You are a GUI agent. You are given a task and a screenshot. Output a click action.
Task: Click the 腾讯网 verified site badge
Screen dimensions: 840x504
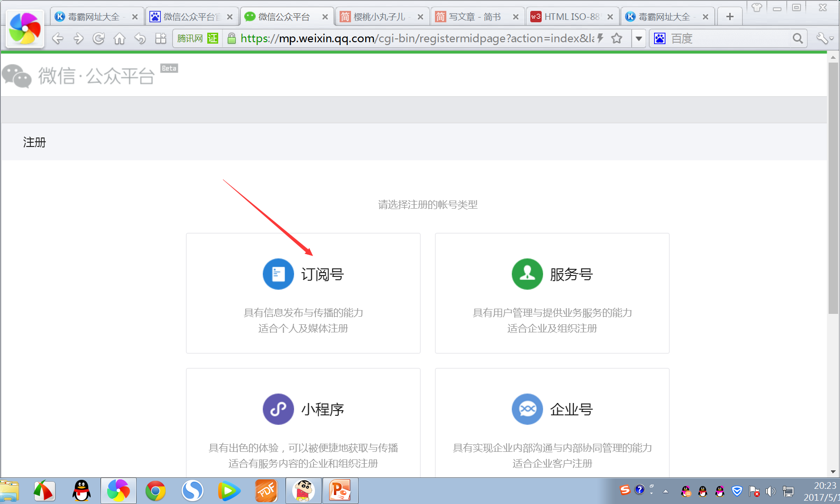tap(197, 38)
